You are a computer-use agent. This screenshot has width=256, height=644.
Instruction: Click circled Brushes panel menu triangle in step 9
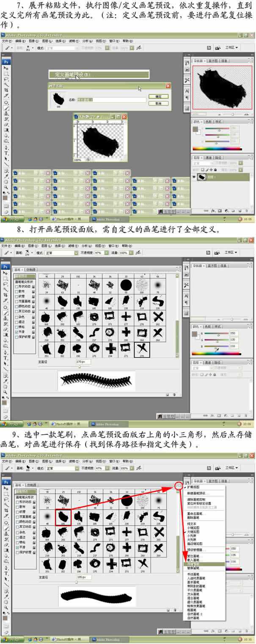179,486
